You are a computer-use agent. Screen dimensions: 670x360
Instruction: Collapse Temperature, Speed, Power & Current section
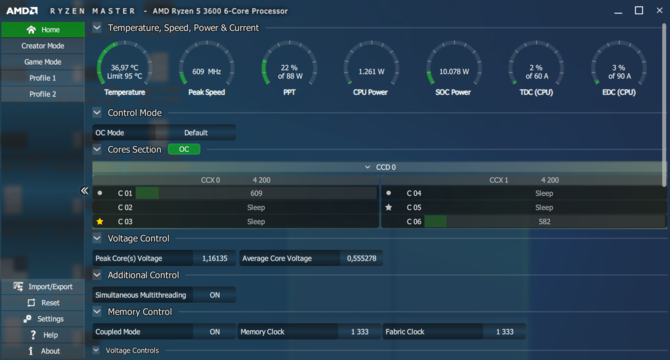pos(97,28)
